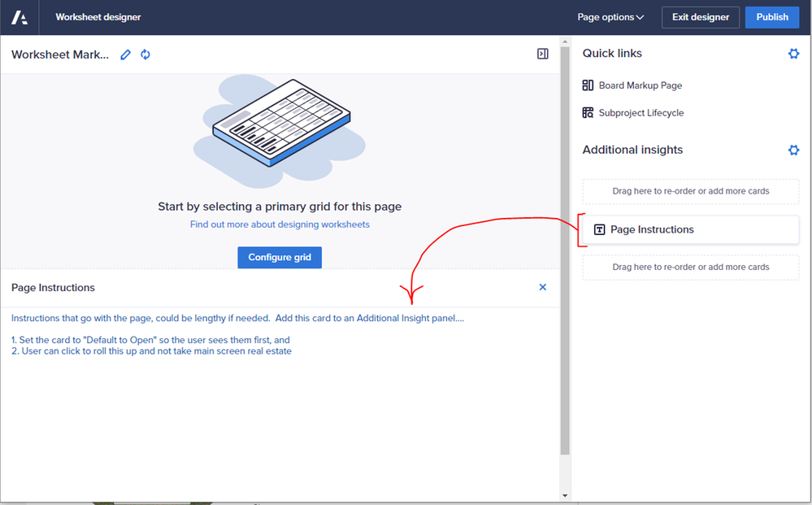Collapse the side panel using panel toggle icon

tap(542, 54)
